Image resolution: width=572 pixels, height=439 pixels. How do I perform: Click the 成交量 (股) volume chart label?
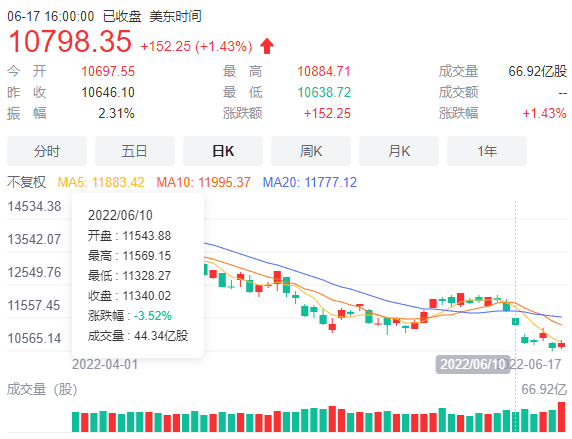pos(42,390)
